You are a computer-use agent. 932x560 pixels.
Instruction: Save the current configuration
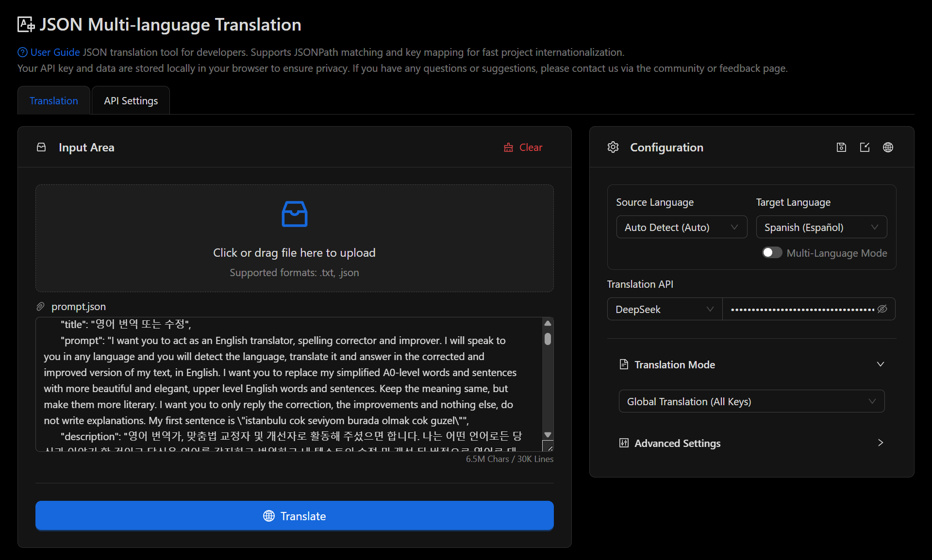coord(841,147)
